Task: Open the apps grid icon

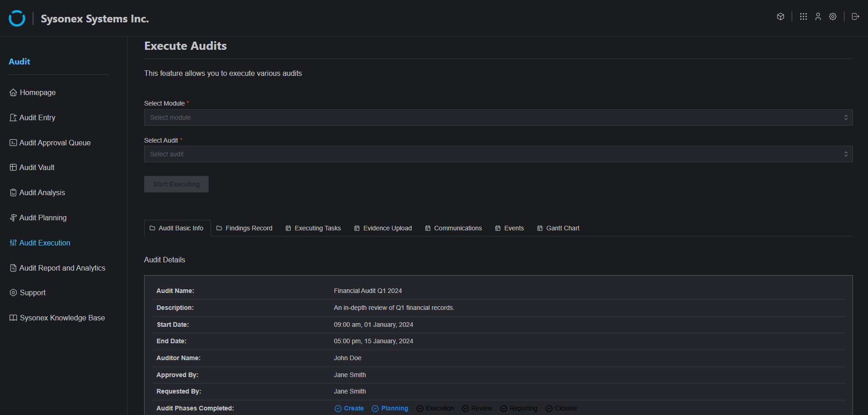Action: pyautogui.click(x=803, y=16)
